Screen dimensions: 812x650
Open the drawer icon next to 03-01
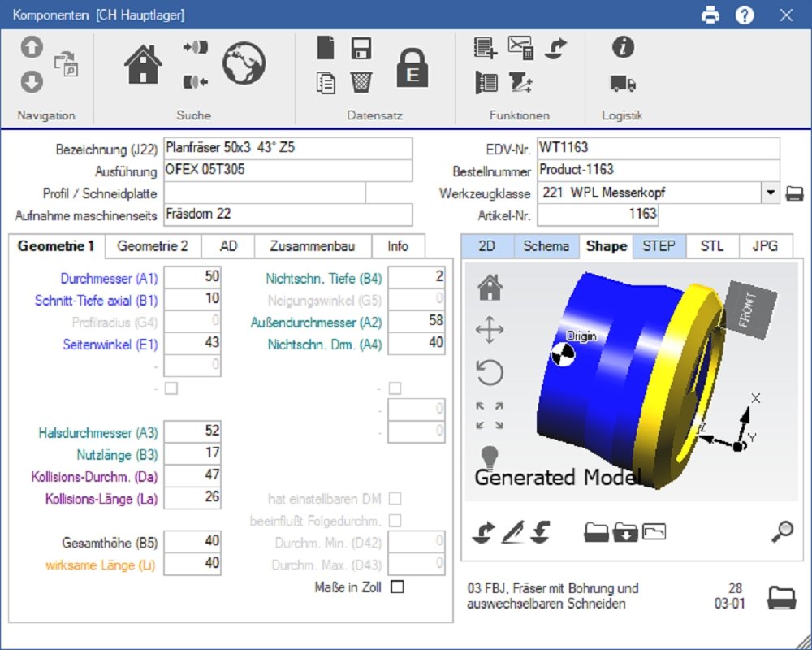781,598
